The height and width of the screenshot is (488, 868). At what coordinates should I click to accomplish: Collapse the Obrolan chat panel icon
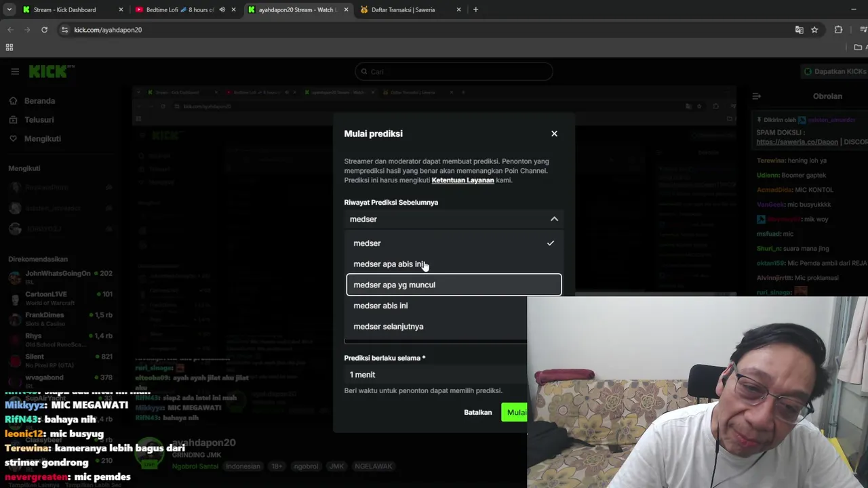757,96
